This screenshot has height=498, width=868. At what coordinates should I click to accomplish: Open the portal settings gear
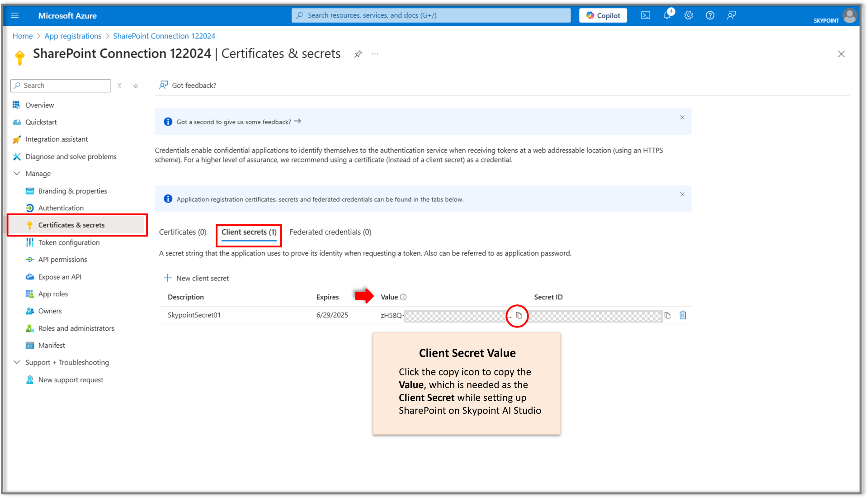click(689, 15)
